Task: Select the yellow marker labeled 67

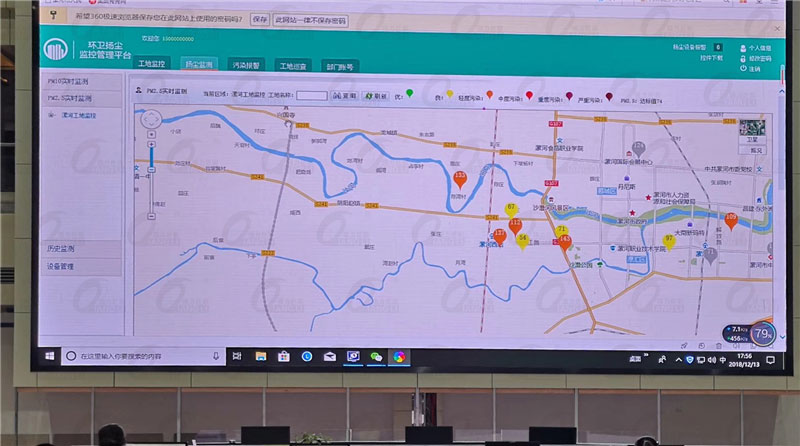Action: [511, 210]
